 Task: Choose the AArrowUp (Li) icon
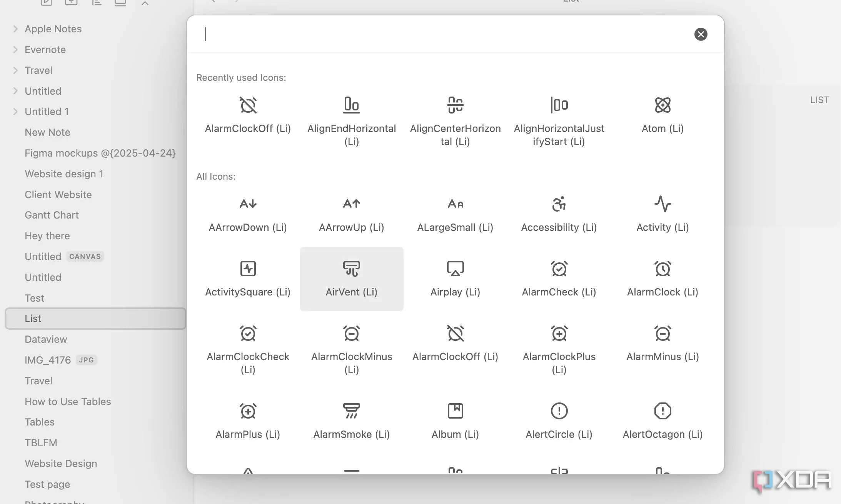352,214
